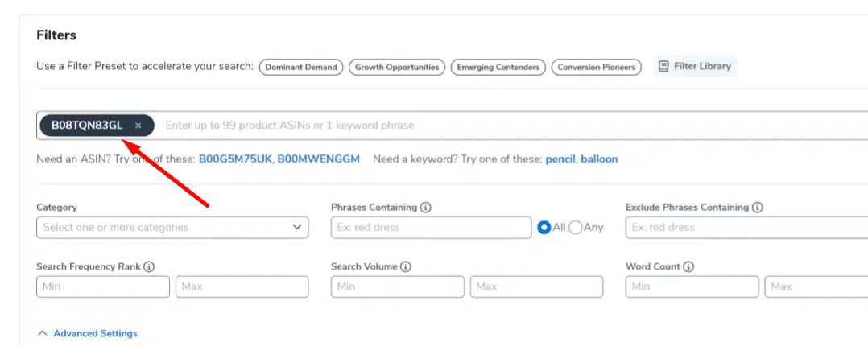
Task: Click info icon beside Phrases Containing
Action: [426, 208]
